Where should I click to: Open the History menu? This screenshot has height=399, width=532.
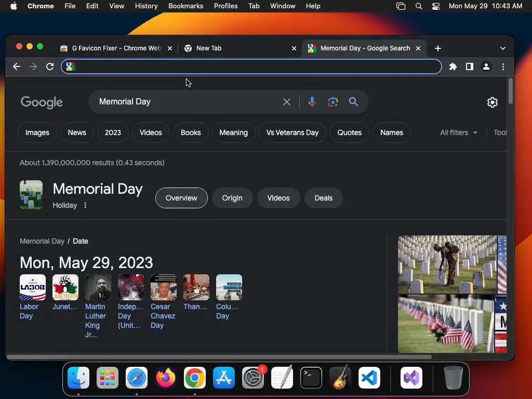(146, 6)
